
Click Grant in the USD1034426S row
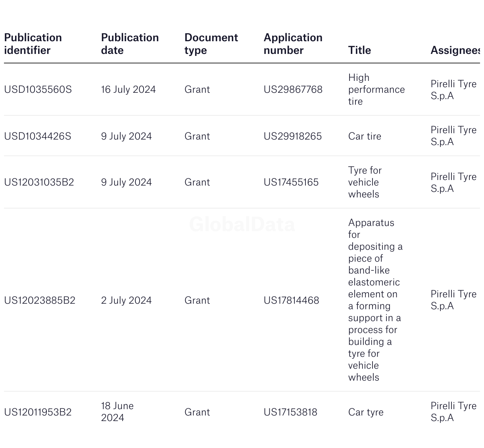[197, 136]
